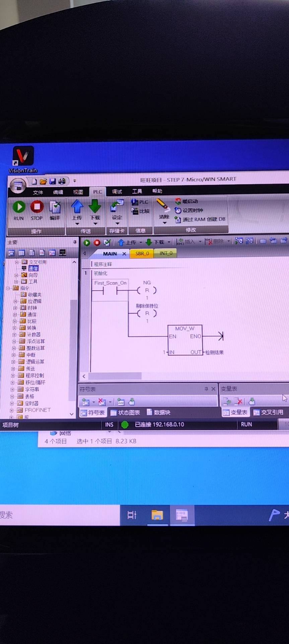Image resolution: width=289 pixels, height=644 pixels.
Task: Open dropdown arrow beside editor 下载
Action: 169,242
